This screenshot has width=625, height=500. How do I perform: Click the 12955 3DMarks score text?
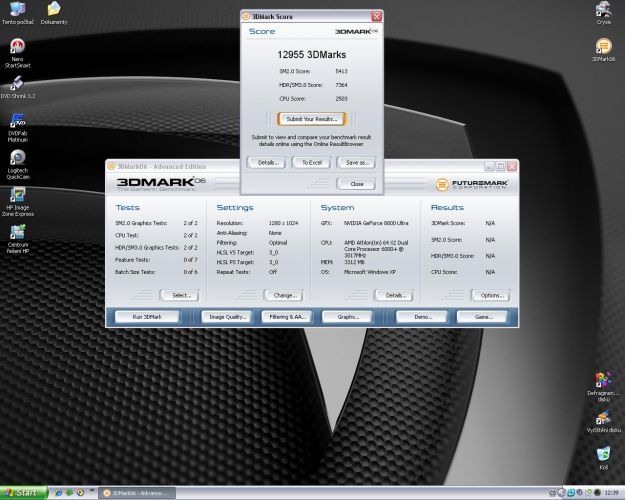pos(312,55)
